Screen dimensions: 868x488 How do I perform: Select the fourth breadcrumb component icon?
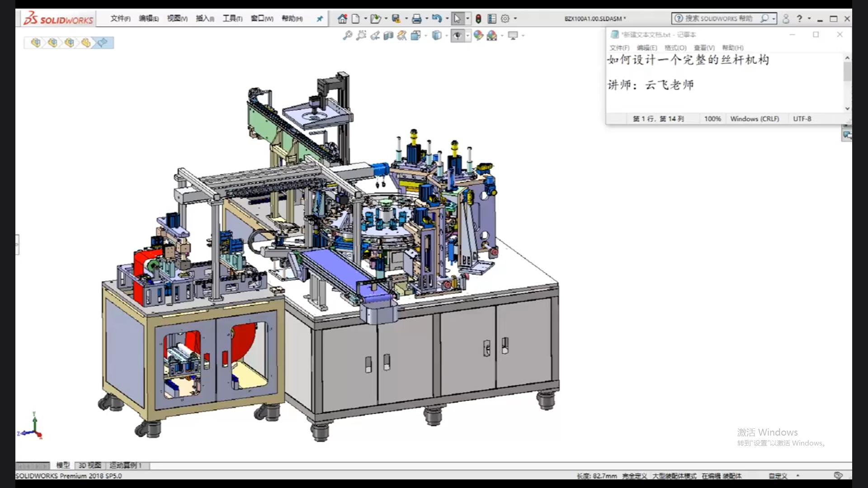coord(86,42)
